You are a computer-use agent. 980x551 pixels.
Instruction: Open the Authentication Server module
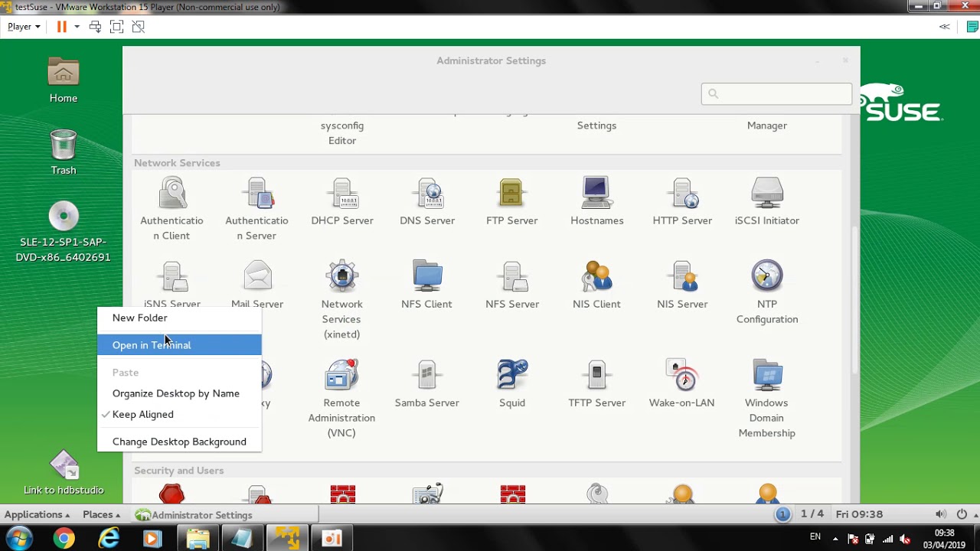[256, 208]
